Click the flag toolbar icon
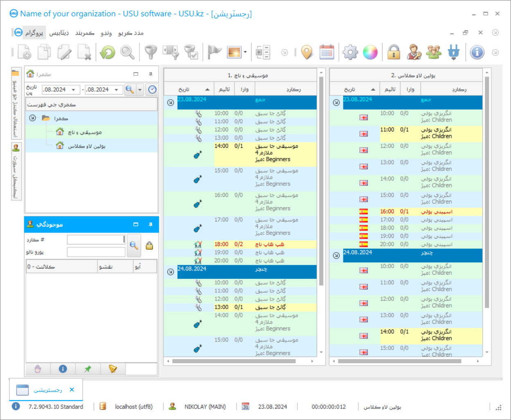511x420 pixels. (x=214, y=52)
